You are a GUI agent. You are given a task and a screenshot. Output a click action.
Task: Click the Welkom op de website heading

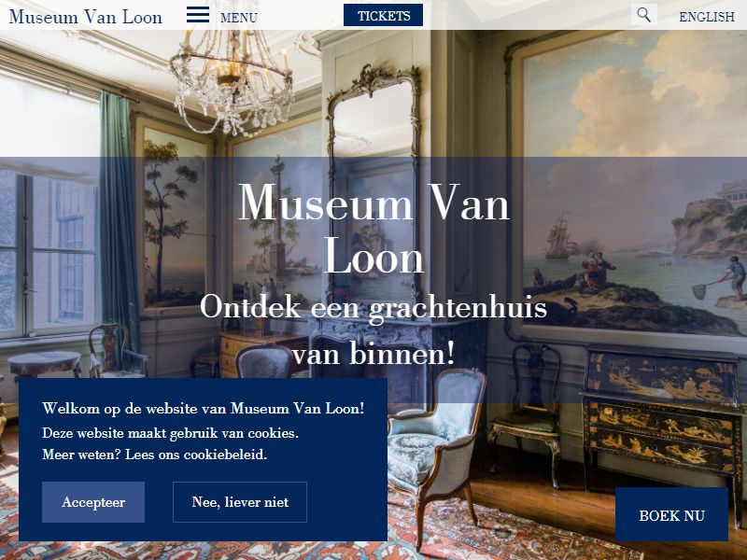204,409
